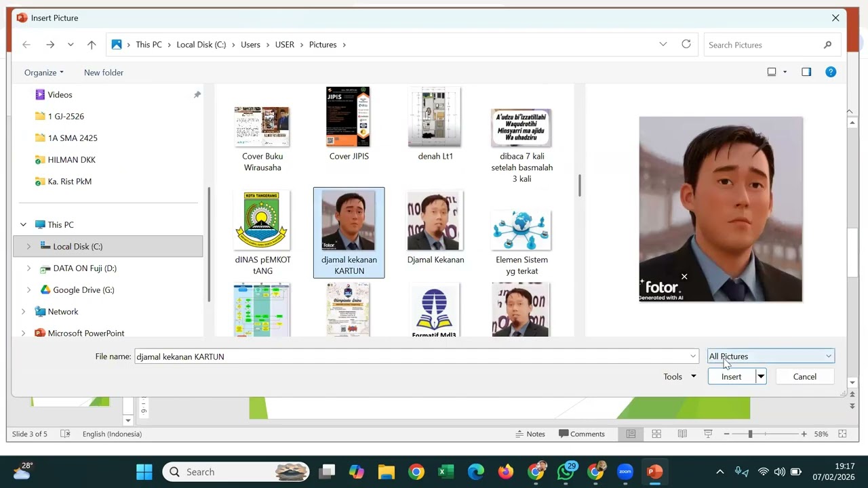Create a New folder

click(104, 73)
